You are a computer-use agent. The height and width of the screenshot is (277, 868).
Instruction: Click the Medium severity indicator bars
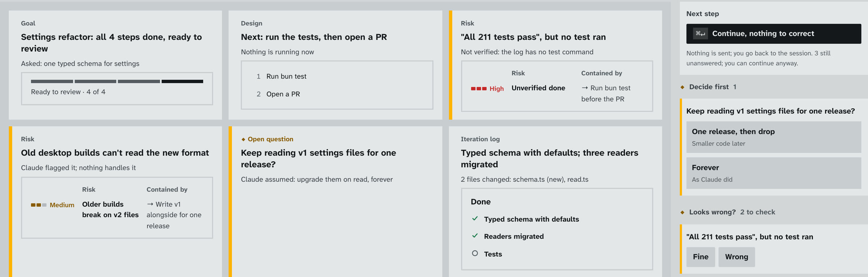coord(39,205)
